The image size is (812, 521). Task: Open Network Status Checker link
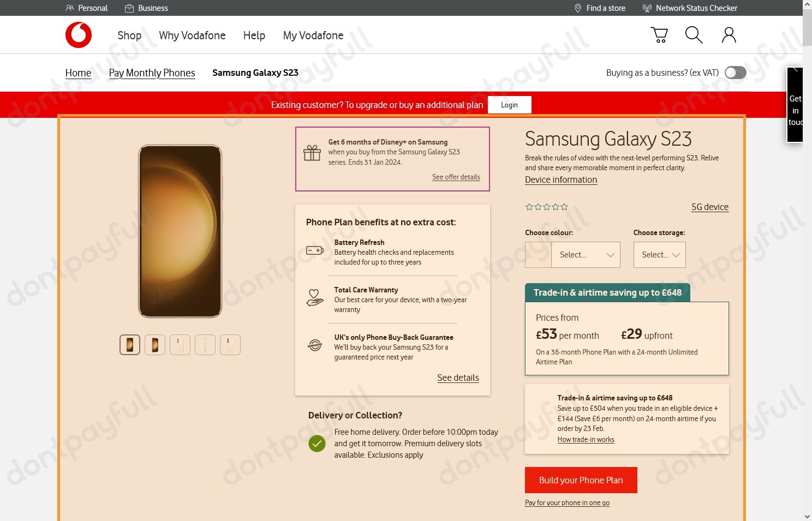696,8
